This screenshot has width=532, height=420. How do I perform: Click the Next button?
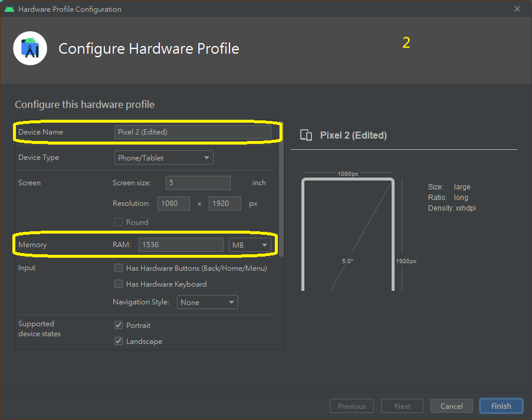point(402,406)
